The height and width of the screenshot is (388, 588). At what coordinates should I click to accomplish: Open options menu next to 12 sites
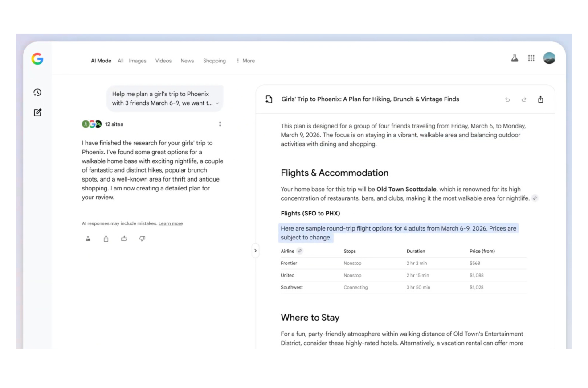point(220,124)
